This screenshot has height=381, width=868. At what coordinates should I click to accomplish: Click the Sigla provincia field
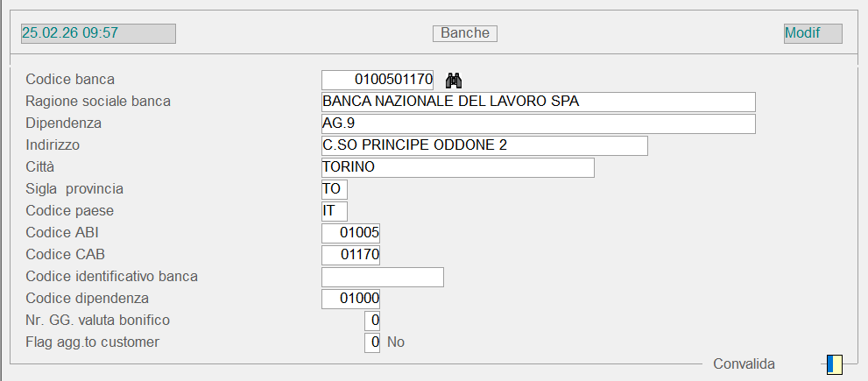[335, 189]
